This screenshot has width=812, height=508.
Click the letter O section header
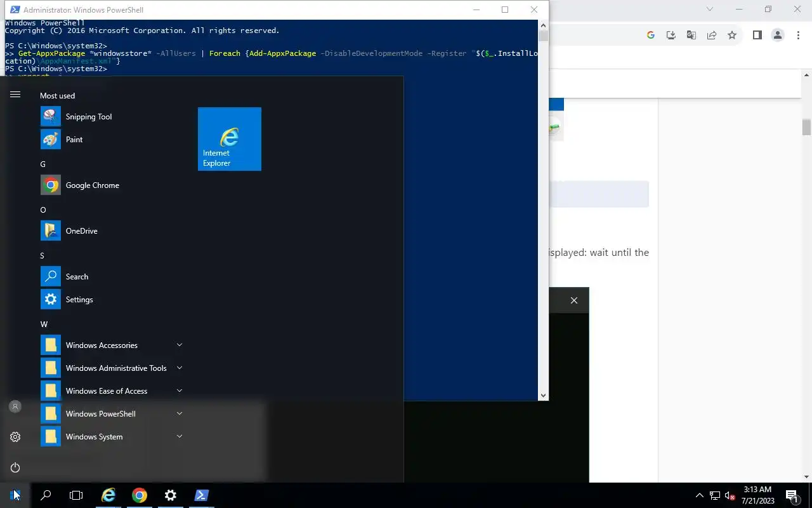(x=43, y=210)
